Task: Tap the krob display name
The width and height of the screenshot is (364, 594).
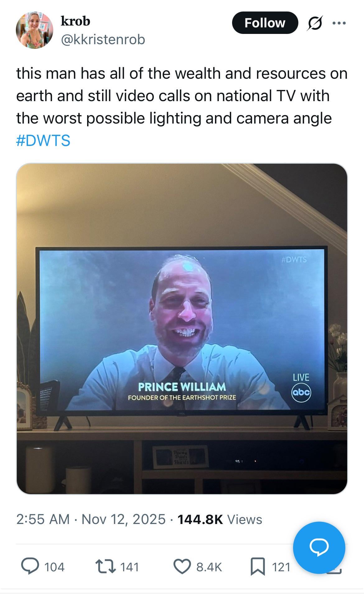Action: [x=75, y=21]
